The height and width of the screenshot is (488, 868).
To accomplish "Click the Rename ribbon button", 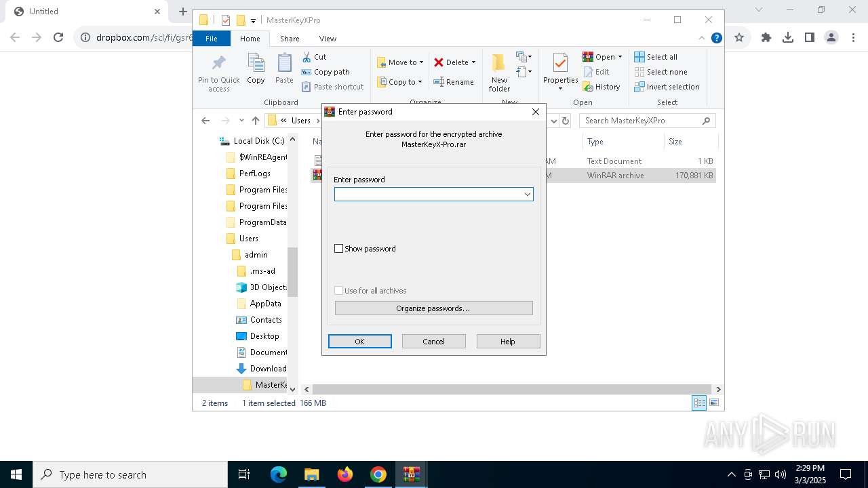I will [x=454, y=82].
